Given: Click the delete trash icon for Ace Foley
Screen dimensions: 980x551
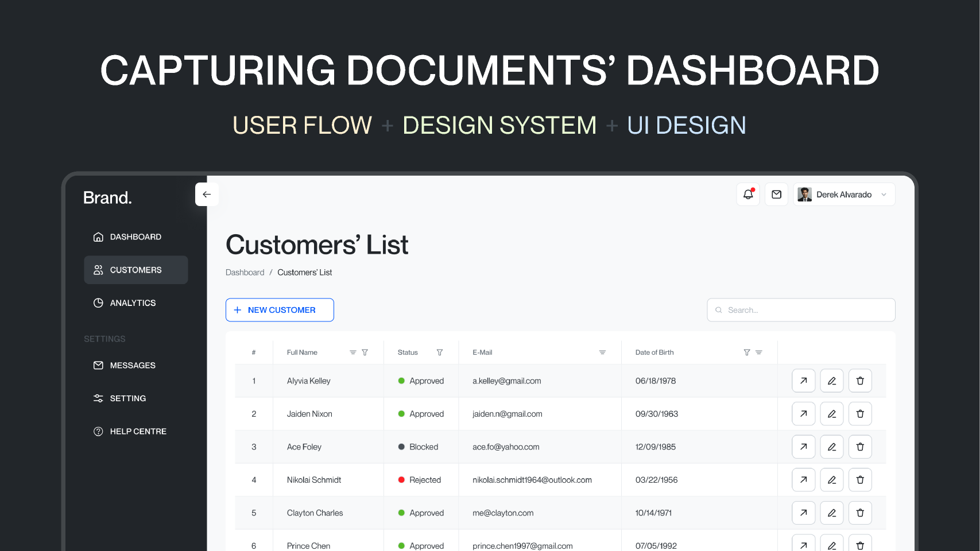Looking at the screenshot, I should pos(860,447).
